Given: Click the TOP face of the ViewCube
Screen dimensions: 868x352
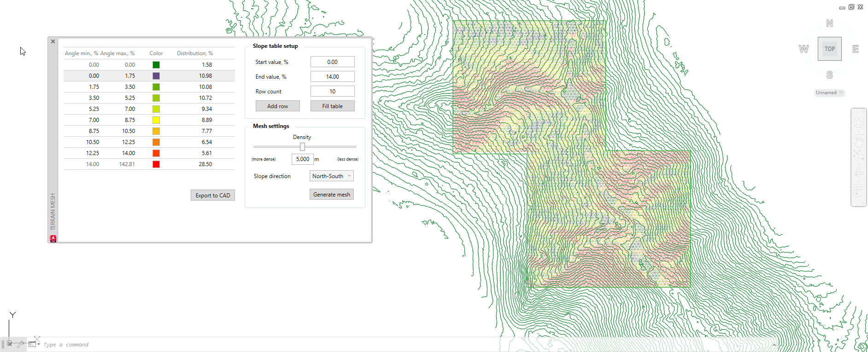Looking at the screenshot, I should pos(830,49).
